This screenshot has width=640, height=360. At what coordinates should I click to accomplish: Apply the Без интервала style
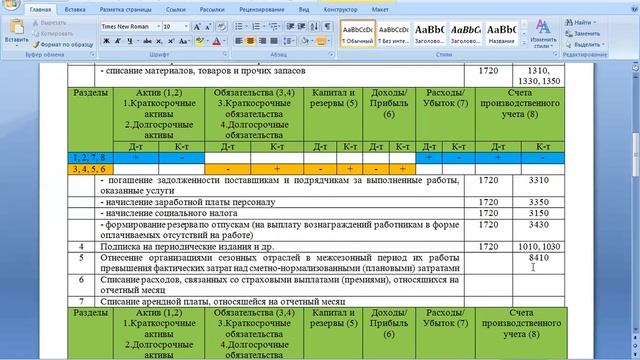tap(393, 33)
